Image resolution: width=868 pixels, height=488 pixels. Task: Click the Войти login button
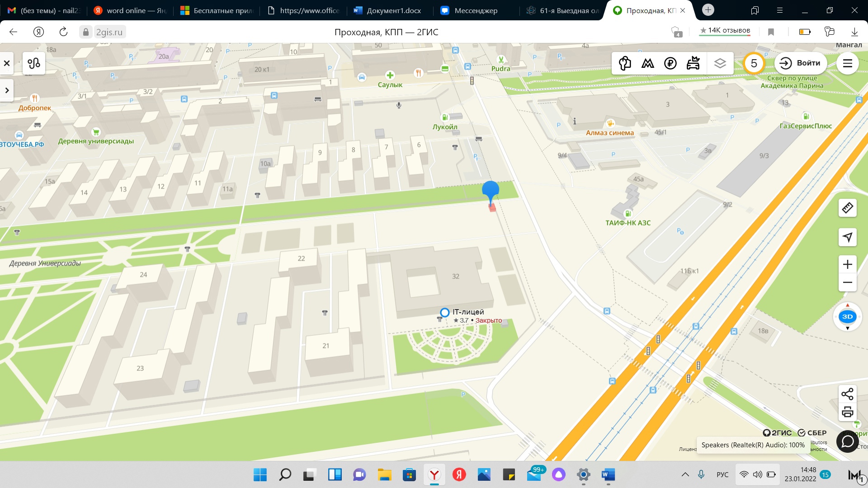coord(801,63)
